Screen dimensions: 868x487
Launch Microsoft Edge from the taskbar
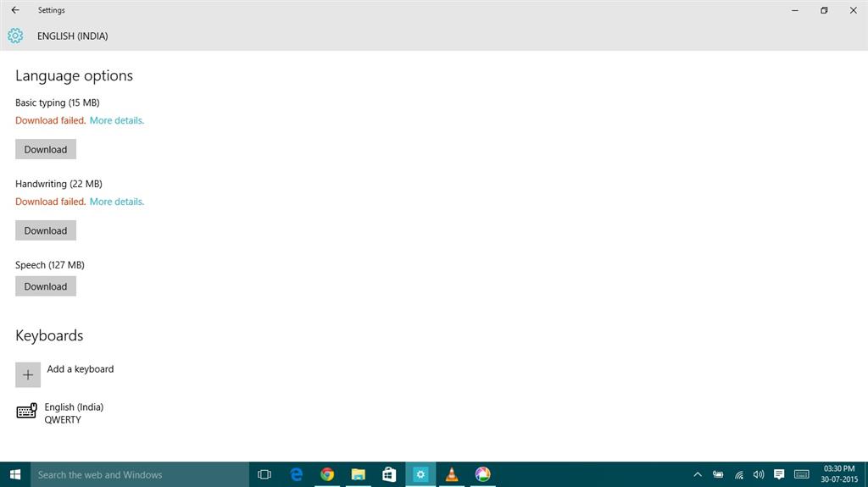[x=296, y=475]
